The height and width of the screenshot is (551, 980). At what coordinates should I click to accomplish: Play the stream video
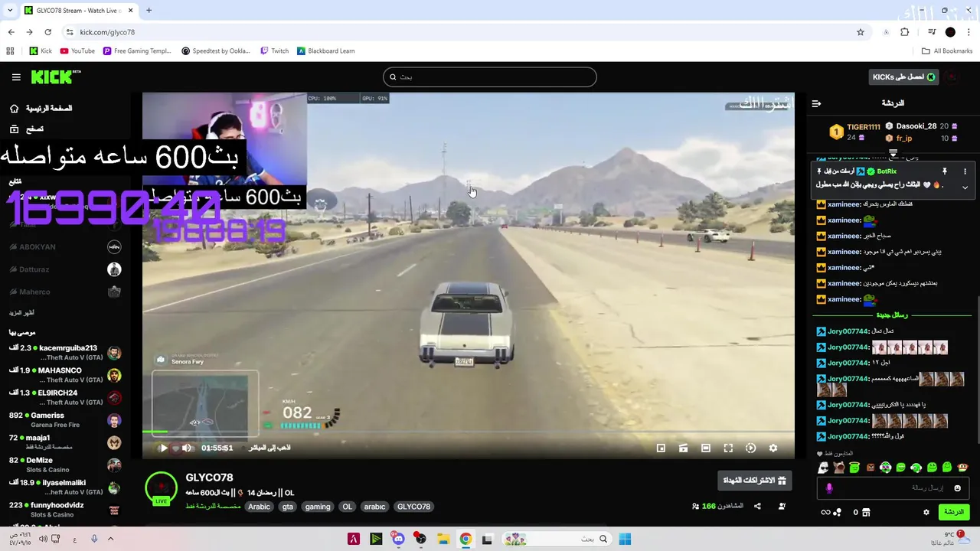162,448
